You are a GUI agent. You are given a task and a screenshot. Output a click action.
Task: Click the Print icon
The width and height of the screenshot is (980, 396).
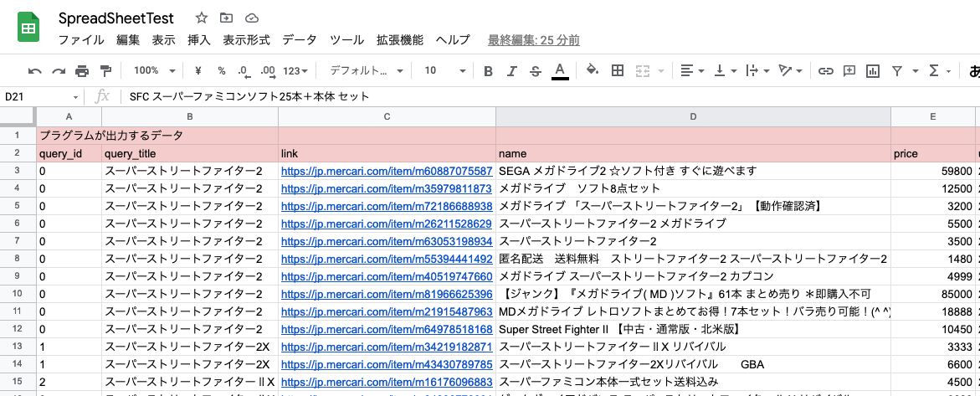point(82,70)
